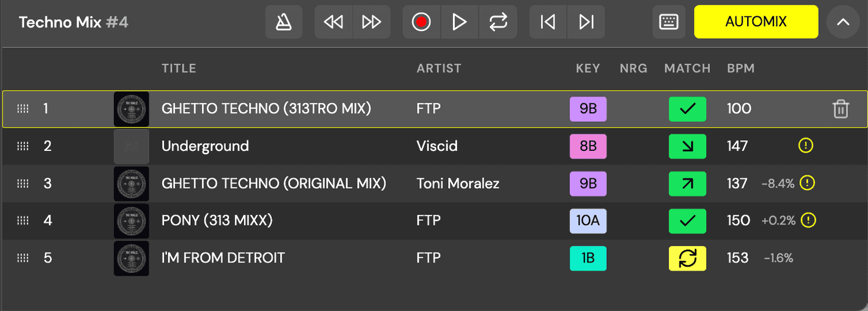Skip to next track
The height and width of the screenshot is (311, 868).
[x=586, y=22]
